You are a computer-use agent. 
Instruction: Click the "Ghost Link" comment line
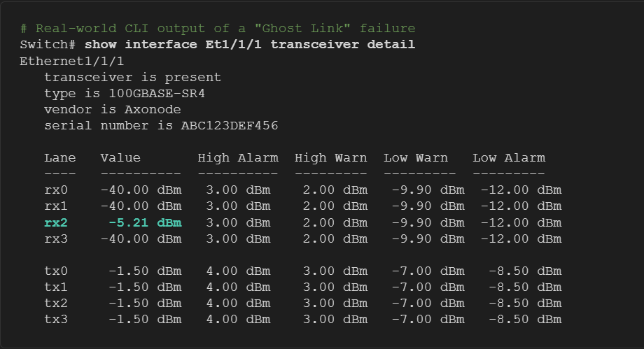click(218, 29)
